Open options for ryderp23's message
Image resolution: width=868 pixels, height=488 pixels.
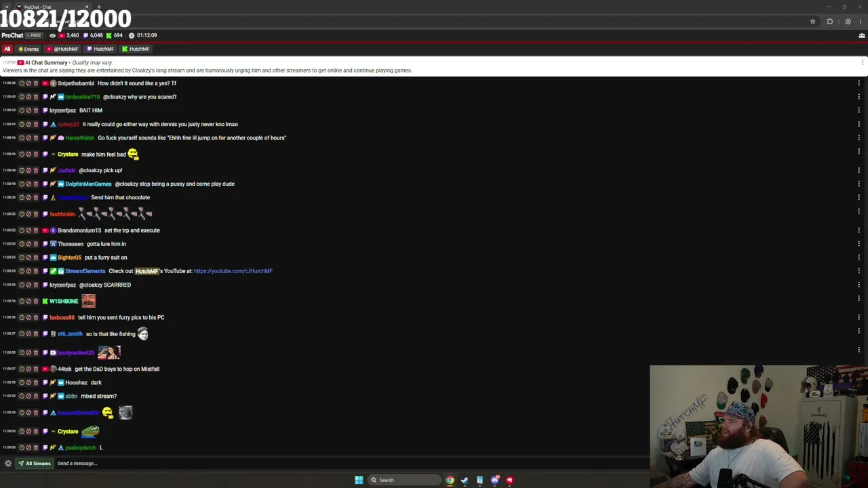[x=859, y=124]
